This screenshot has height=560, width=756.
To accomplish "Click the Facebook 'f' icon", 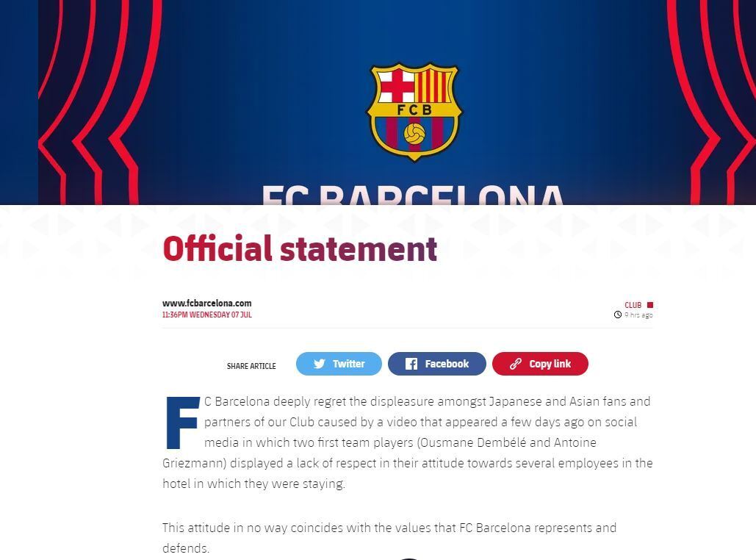I will 411,364.
